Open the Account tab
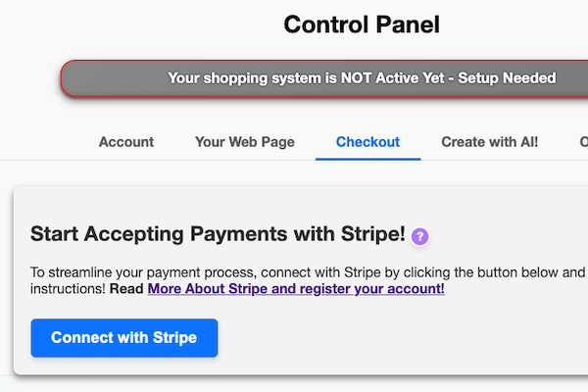Image resolution: width=588 pixels, height=392 pixels. [126, 142]
